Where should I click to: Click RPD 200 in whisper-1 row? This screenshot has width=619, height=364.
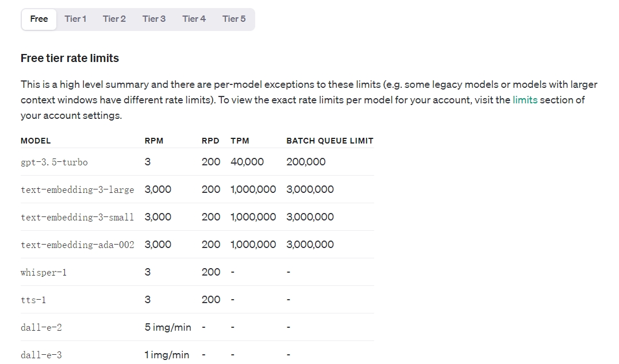click(211, 272)
